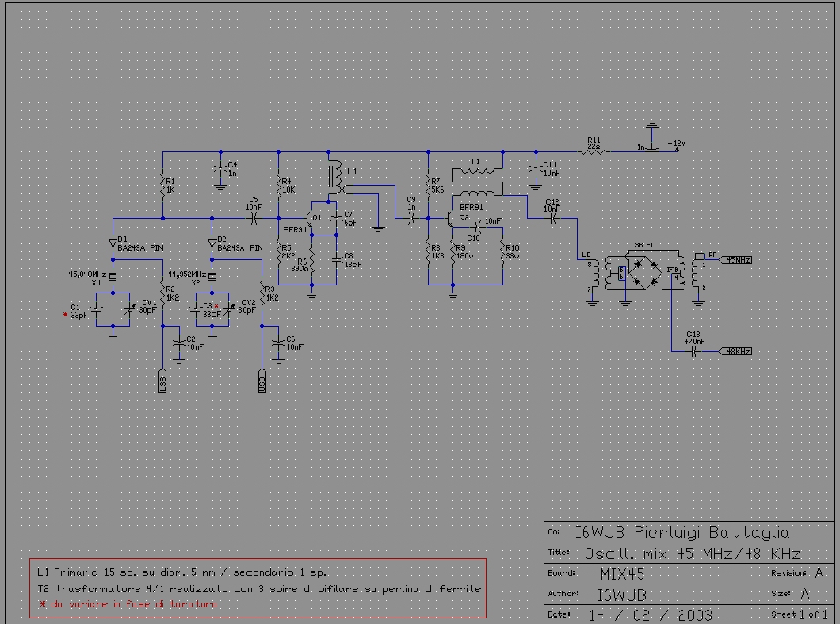Viewport: 840px width, 624px height.
Task: Click the BFR91 label near Q1
Action: pos(295,229)
